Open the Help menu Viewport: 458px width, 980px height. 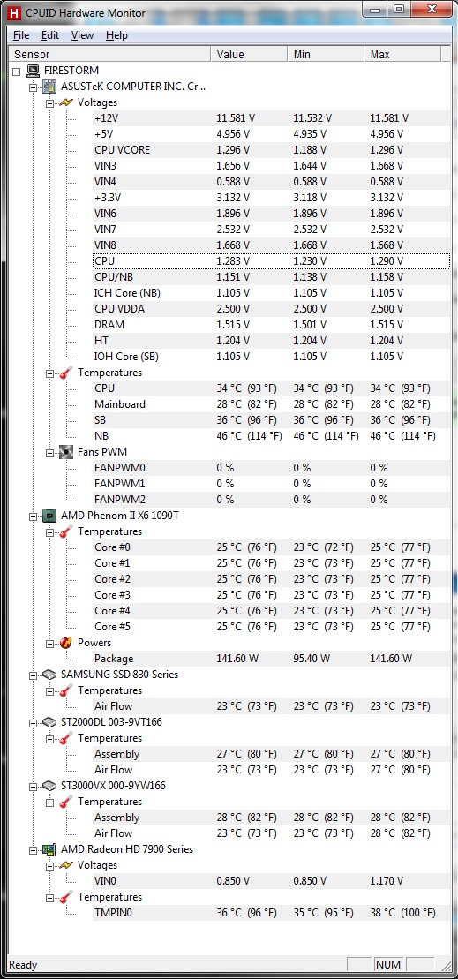coord(116,35)
